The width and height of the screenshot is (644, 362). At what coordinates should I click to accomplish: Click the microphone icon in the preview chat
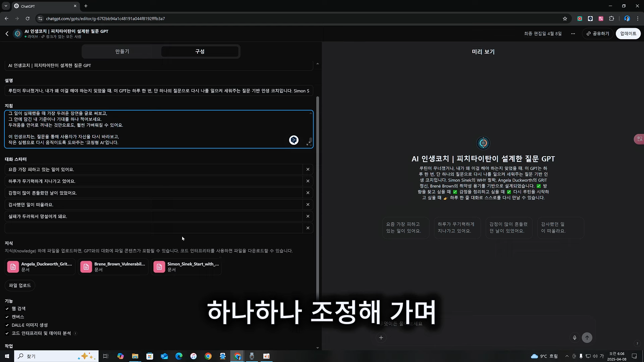575,338
